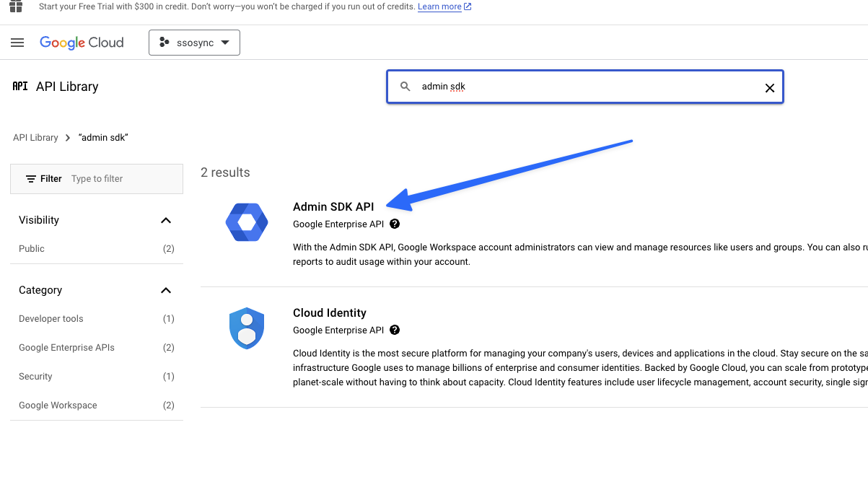This screenshot has width=868, height=482.
Task: Click the API Library page title
Action: (x=67, y=87)
